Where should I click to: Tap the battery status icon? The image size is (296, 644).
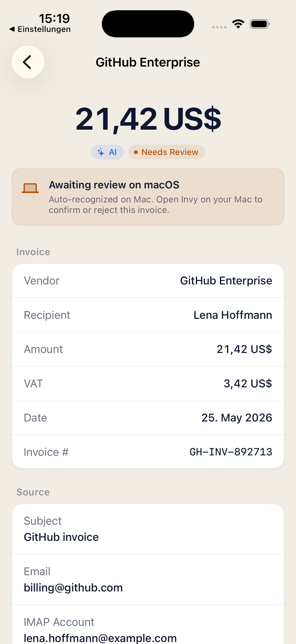[260, 24]
